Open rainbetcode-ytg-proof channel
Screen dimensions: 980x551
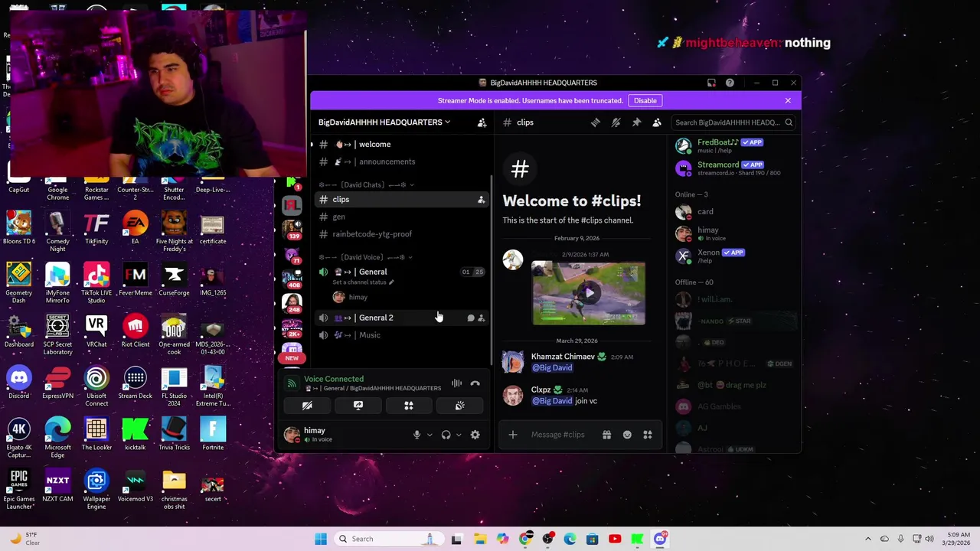coord(402,234)
